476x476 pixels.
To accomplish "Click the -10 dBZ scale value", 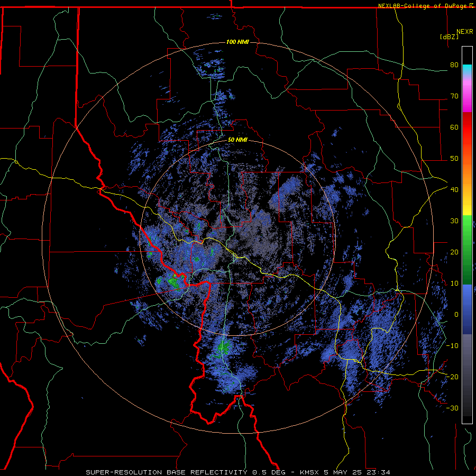I will (452, 345).
